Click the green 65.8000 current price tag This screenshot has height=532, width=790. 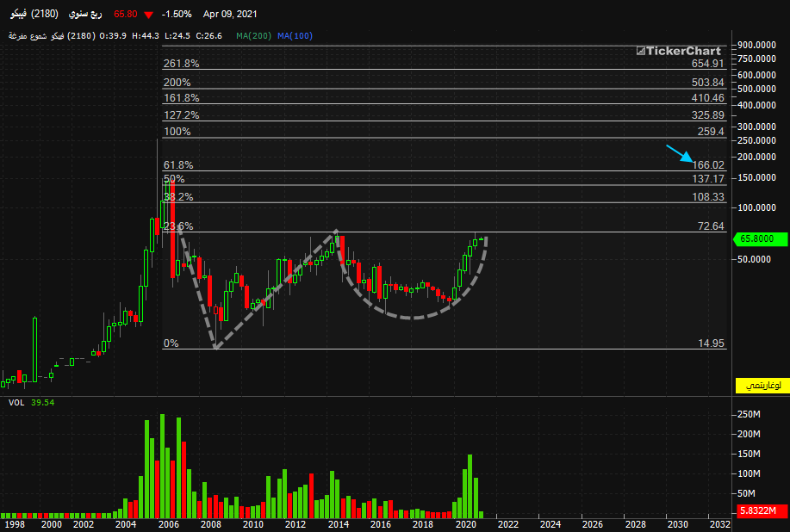761,239
